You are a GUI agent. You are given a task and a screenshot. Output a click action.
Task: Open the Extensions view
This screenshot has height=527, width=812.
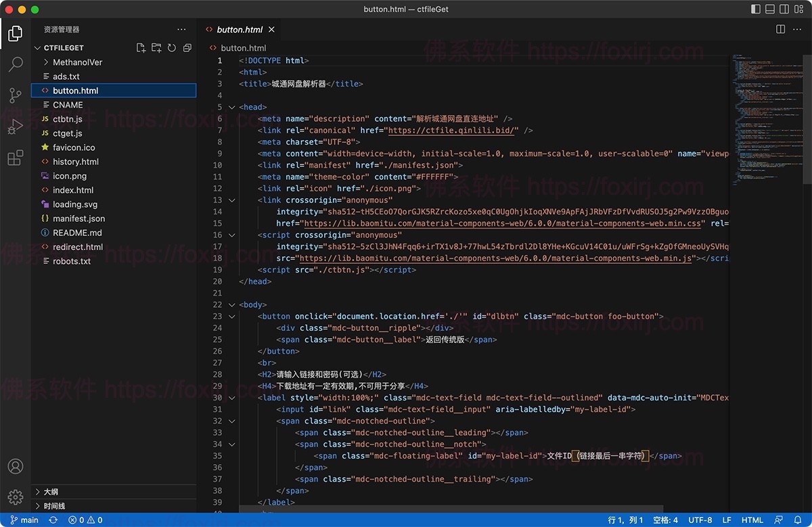point(15,158)
